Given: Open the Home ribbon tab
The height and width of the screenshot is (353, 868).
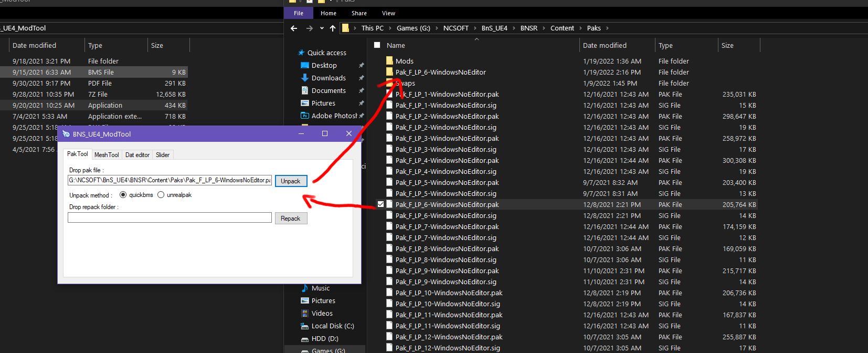Looking at the screenshot, I should [x=329, y=13].
